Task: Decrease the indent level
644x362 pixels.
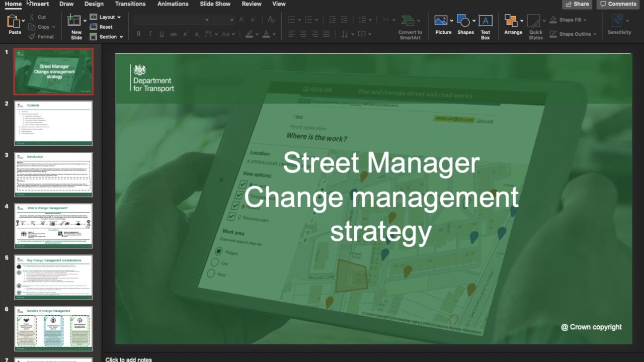Action: tap(332, 20)
